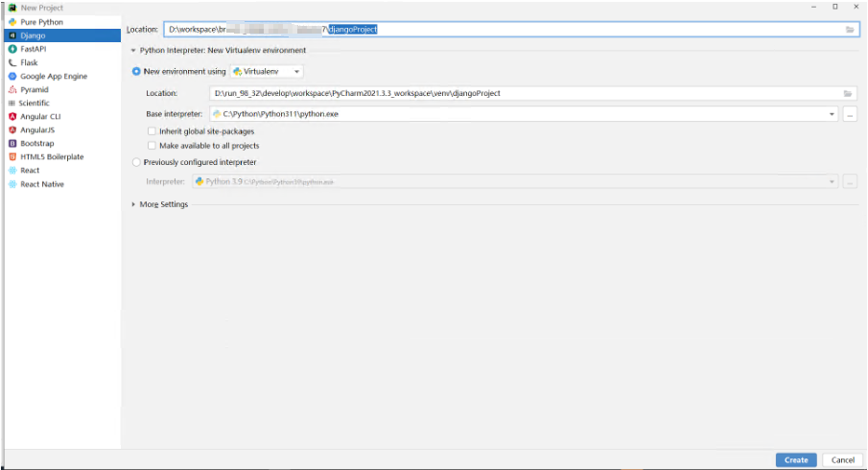Image resolution: width=868 pixels, height=470 pixels.
Task: Close the New Project window
Action: [x=856, y=7]
